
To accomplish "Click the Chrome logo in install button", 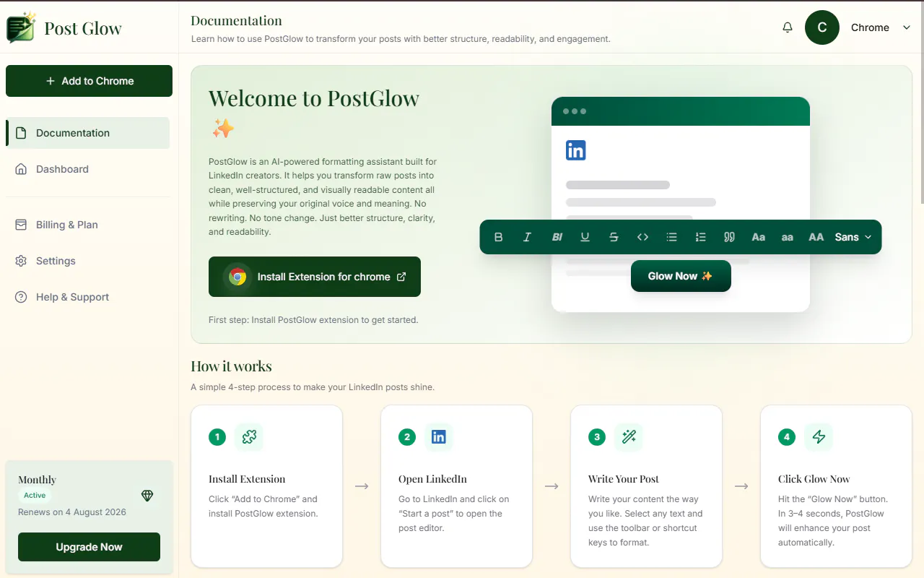I will [x=237, y=277].
